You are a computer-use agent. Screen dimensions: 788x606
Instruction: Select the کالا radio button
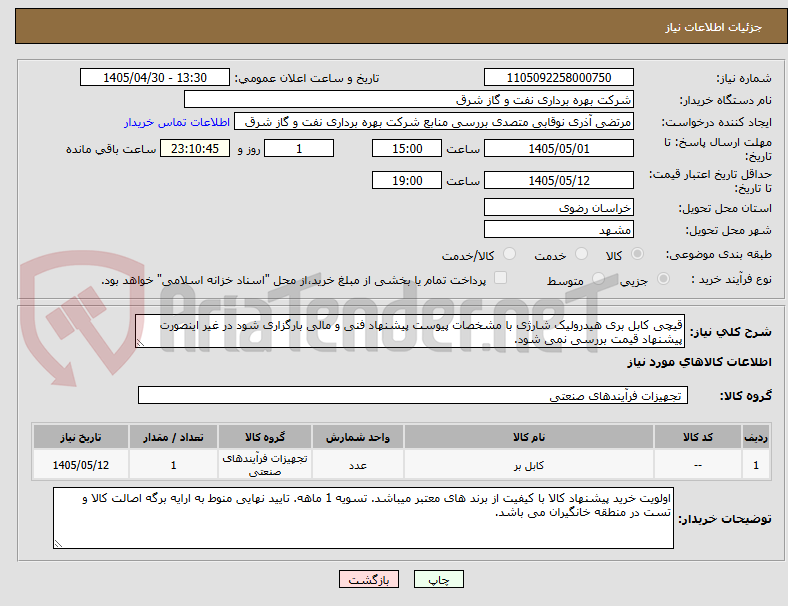click(x=637, y=254)
